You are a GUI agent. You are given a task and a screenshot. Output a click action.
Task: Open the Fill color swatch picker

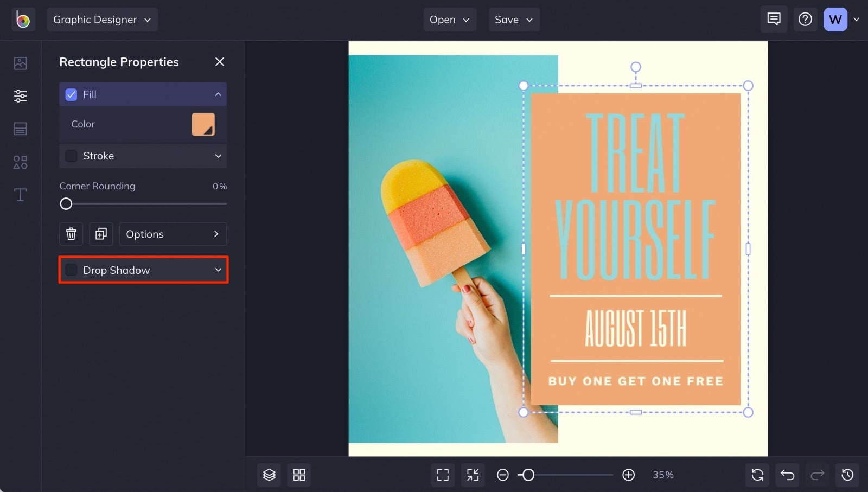(203, 124)
